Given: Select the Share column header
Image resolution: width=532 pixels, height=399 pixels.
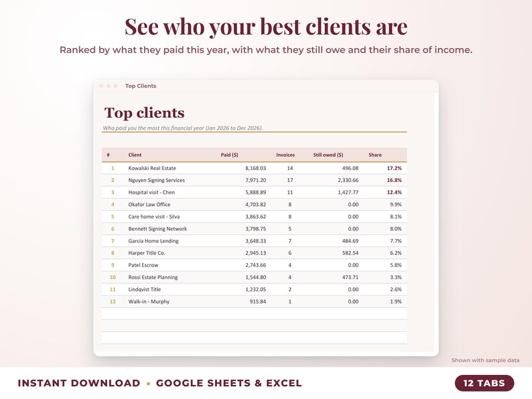Looking at the screenshot, I should [x=375, y=155].
